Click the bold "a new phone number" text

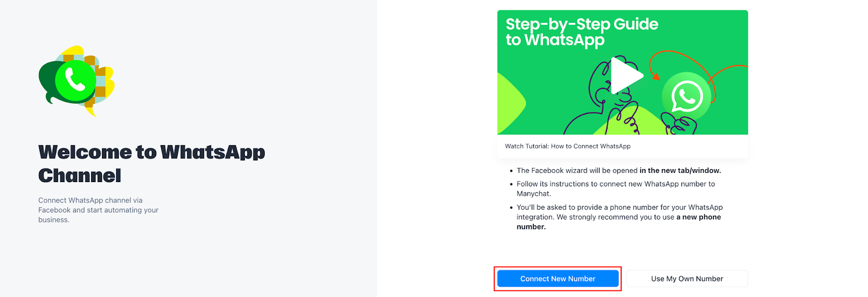tap(698, 217)
